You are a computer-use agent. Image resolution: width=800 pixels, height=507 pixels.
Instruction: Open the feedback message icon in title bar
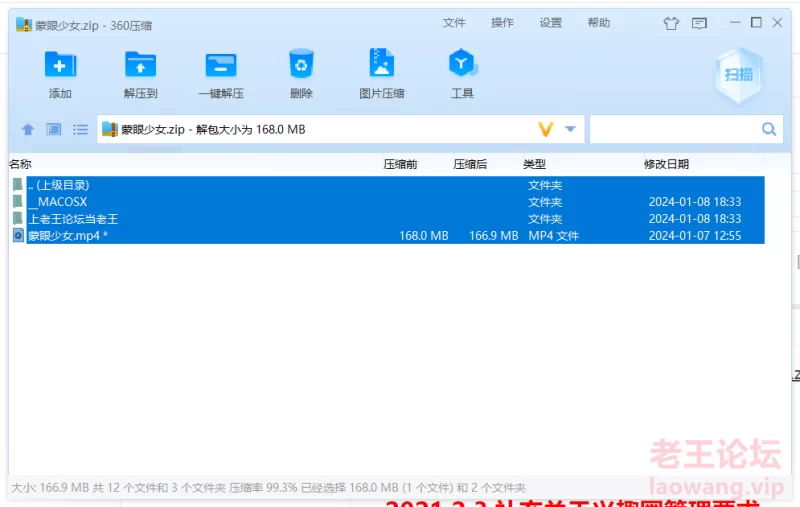tap(699, 23)
